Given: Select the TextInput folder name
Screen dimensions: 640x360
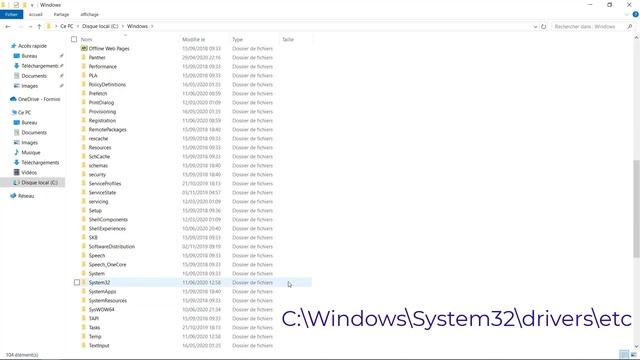Looking at the screenshot, I should point(99,345).
